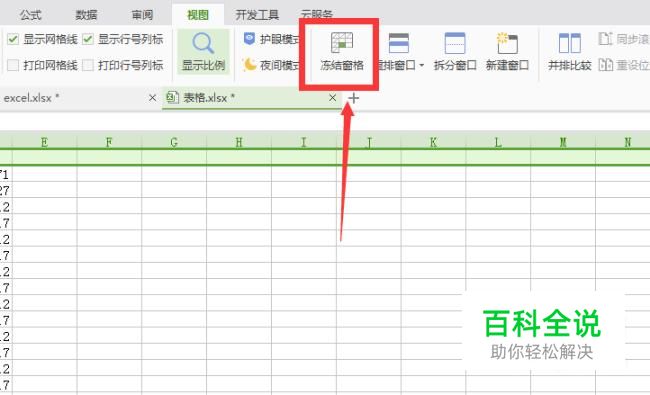
Task: Close the 表格.xlsx document tab
Action: pos(332,98)
